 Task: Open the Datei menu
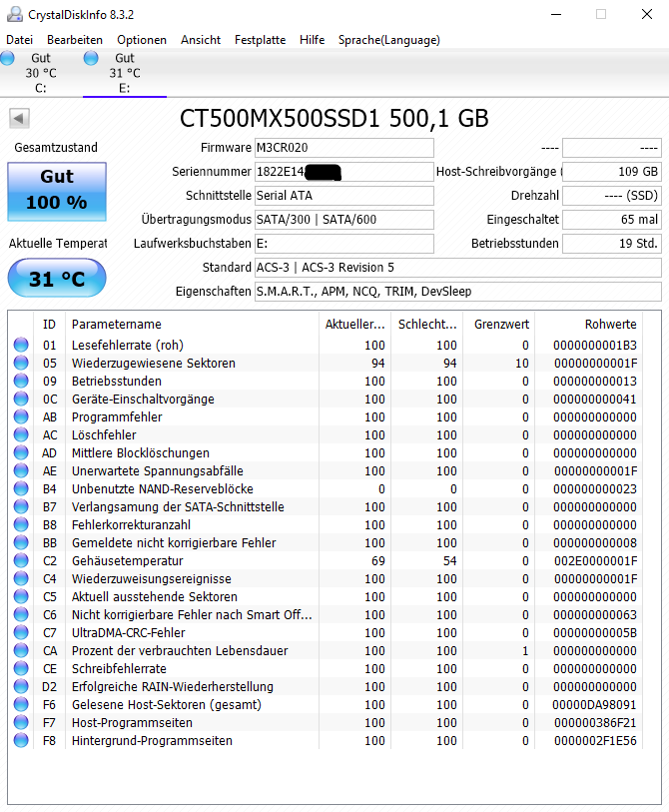tap(20, 40)
